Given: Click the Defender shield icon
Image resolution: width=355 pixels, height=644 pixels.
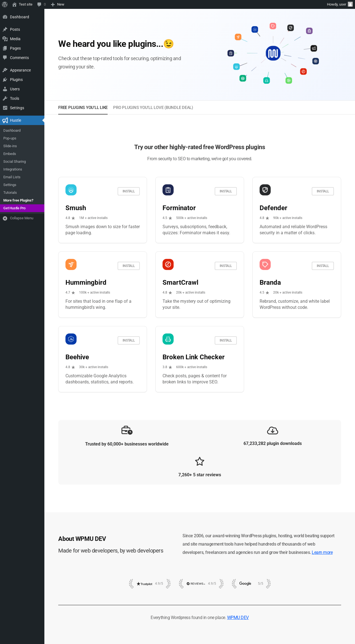Looking at the screenshot, I should tap(265, 190).
